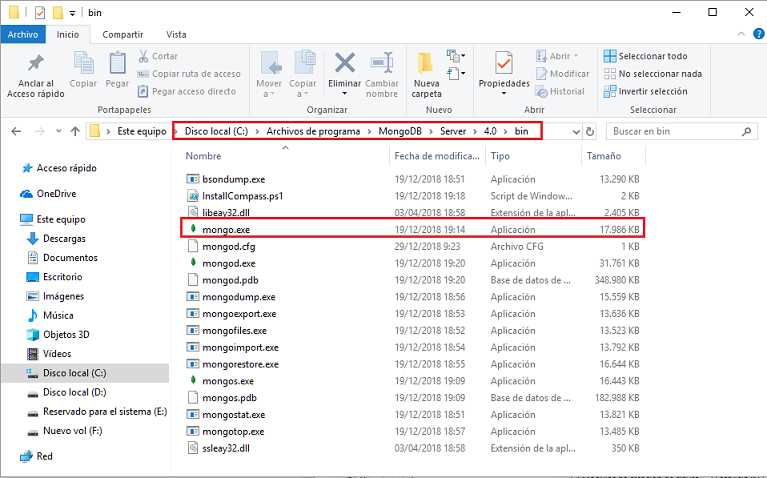Click Seleccionar todo
767x478 pixels.
645,56
